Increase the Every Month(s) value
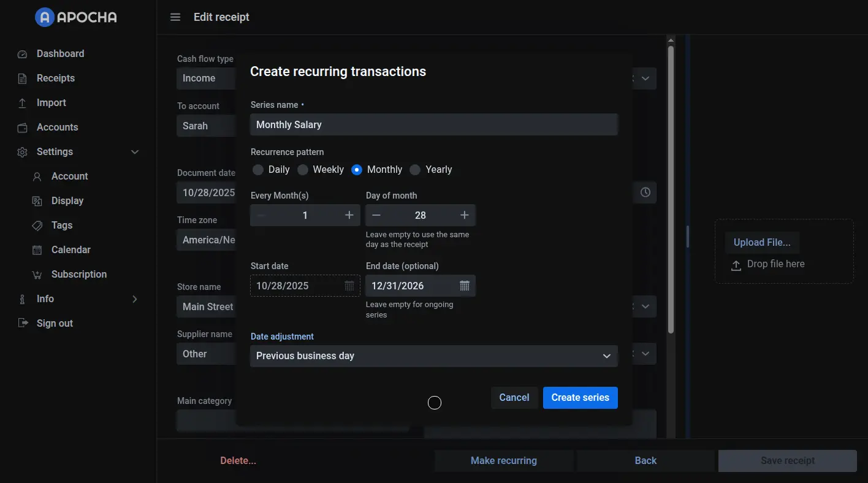The height and width of the screenshot is (483, 868). click(x=349, y=215)
